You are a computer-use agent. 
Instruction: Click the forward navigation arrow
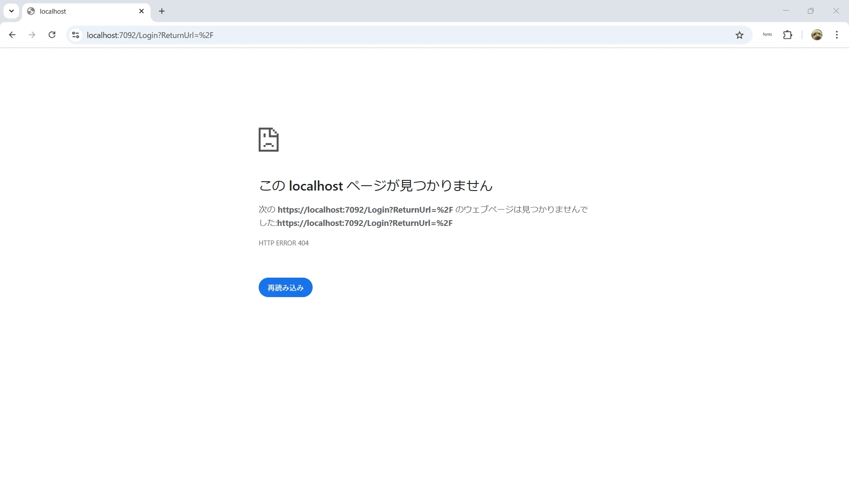[x=32, y=35]
